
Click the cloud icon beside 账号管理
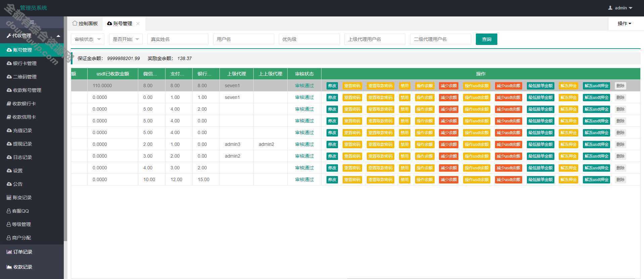click(x=9, y=50)
